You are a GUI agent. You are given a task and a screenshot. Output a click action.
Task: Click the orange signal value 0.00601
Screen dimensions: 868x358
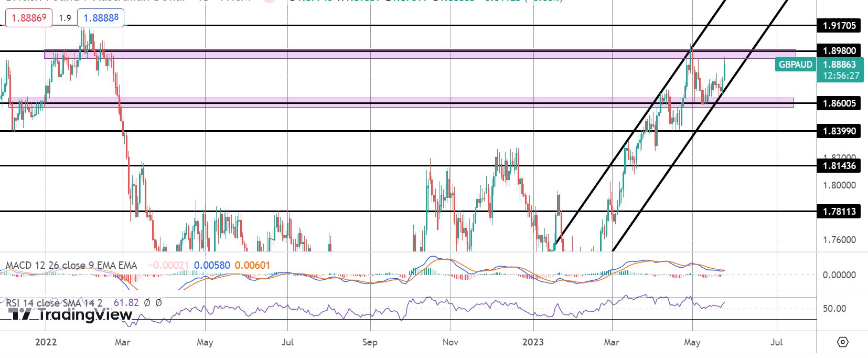[x=252, y=266]
